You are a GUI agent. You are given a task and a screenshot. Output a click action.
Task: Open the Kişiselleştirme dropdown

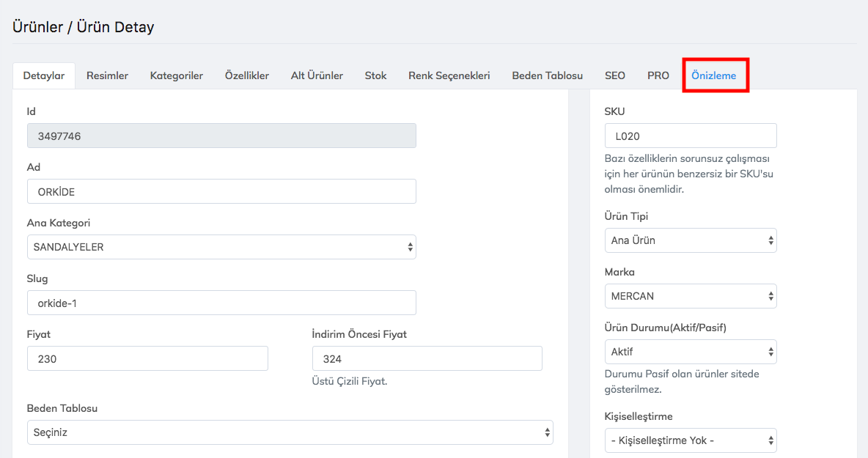(690, 440)
